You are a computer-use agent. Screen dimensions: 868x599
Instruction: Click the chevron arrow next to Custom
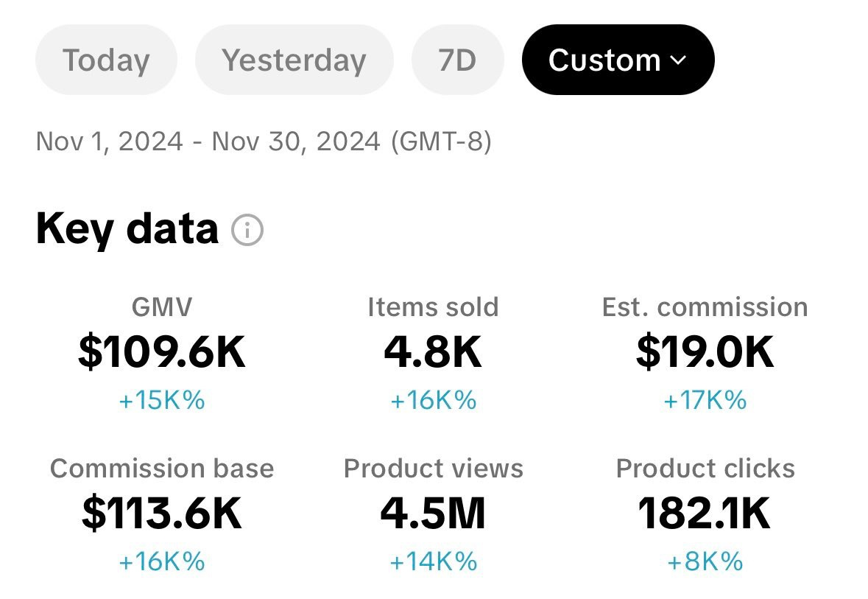coord(679,60)
